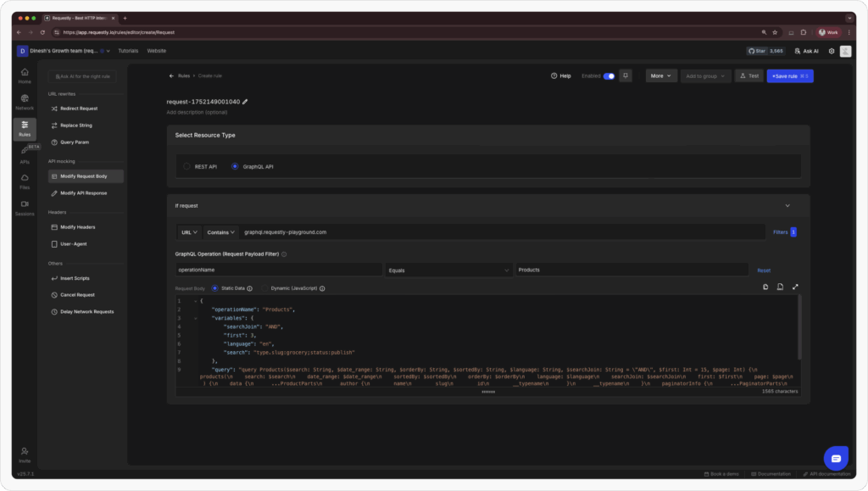This screenshot has height=491, width=868.
Task: Click the operationName key input field
Action: pyautogui.click(x=278, y=271)
